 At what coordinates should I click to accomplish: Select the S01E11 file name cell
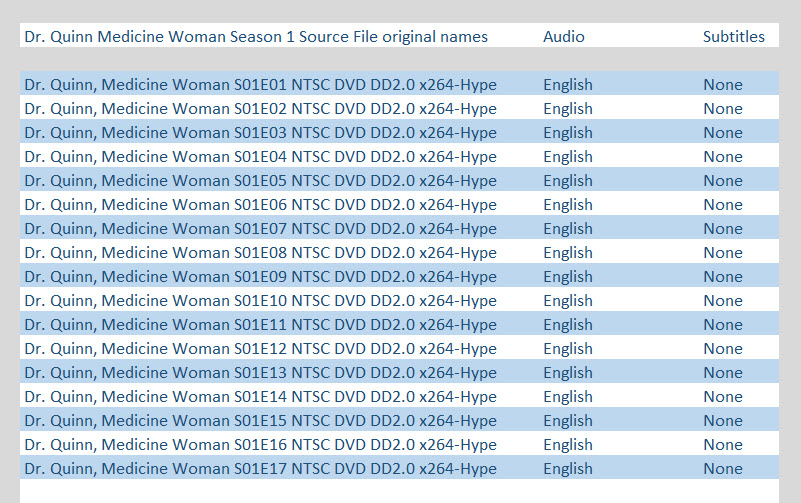261,325
